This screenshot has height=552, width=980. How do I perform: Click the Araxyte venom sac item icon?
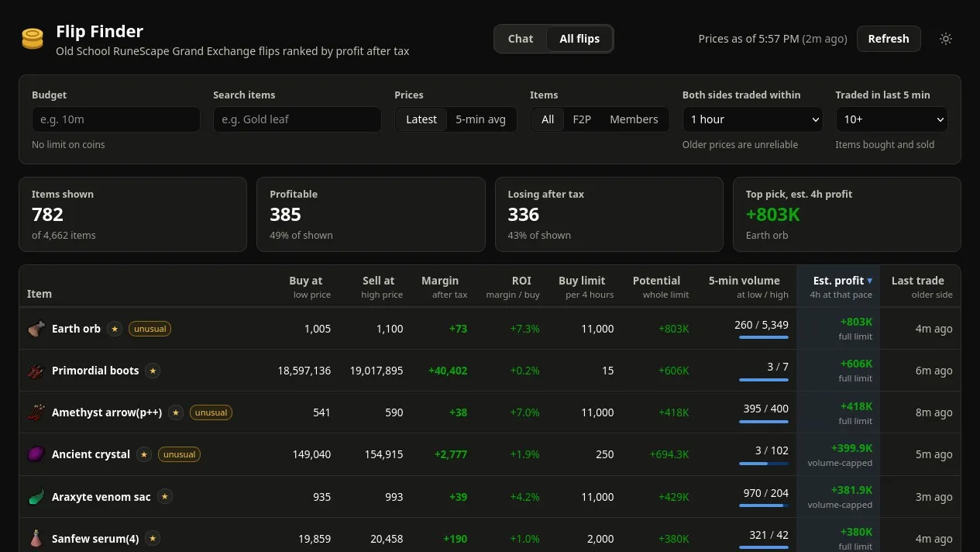[x=36, y=496]
